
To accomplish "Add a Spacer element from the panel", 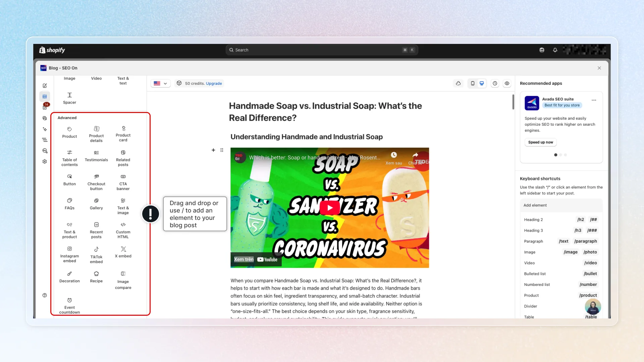I will [69, 99].
